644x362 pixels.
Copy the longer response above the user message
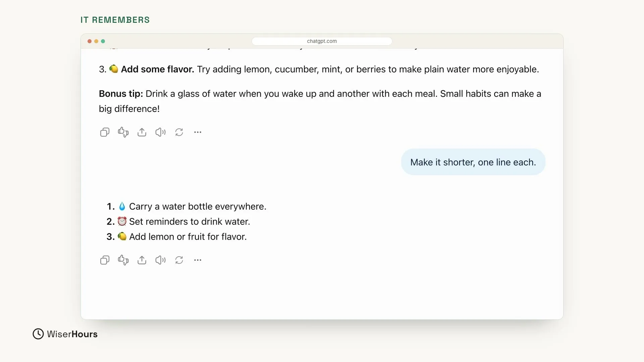pyautogui.click(x=105, y=132)
